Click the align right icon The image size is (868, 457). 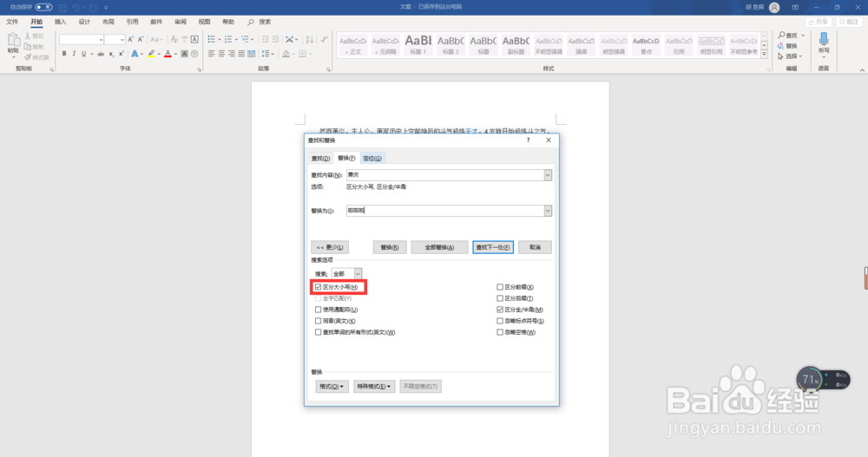pyautogui.click(x=232, y=54)
